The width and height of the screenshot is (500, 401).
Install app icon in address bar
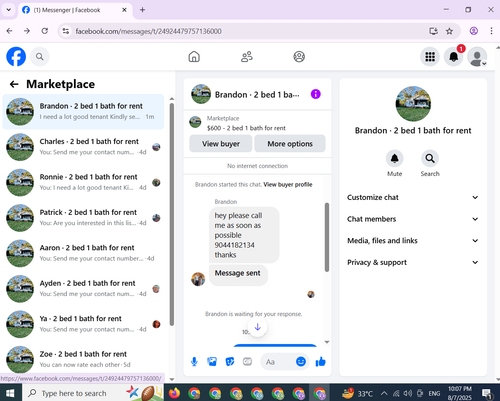click(433, 31)
